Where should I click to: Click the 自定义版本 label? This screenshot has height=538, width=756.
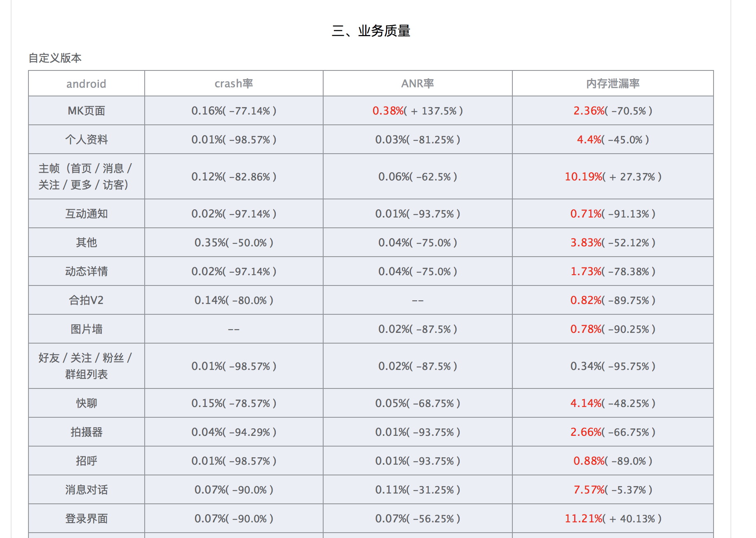click(x=55, y=58)
